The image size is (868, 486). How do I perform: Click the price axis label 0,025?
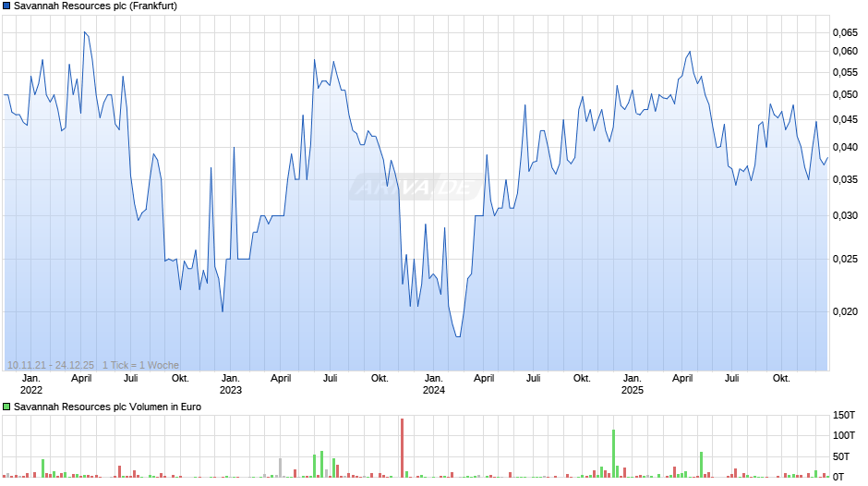(x=845, y=260)
